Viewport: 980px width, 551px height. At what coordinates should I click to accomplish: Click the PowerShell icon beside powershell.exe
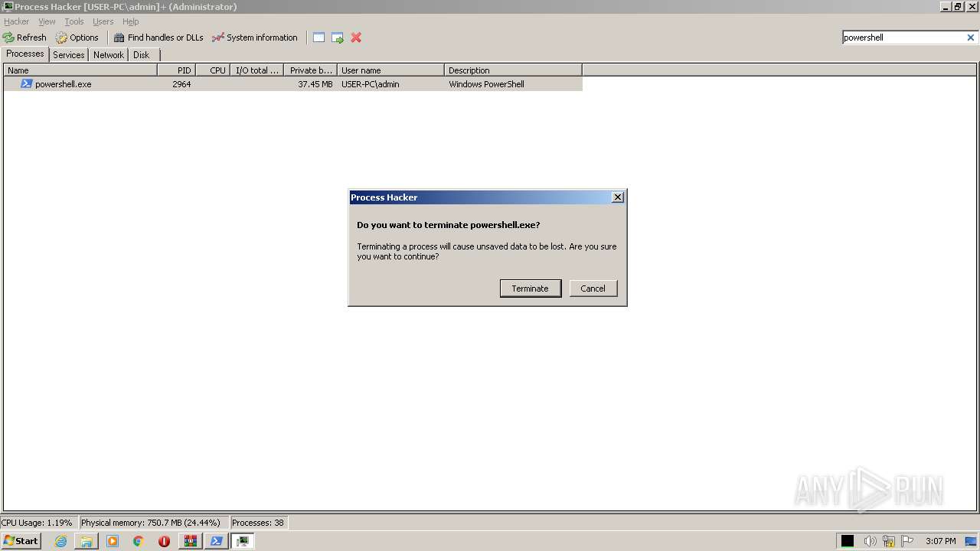click(x=26, y=84)
